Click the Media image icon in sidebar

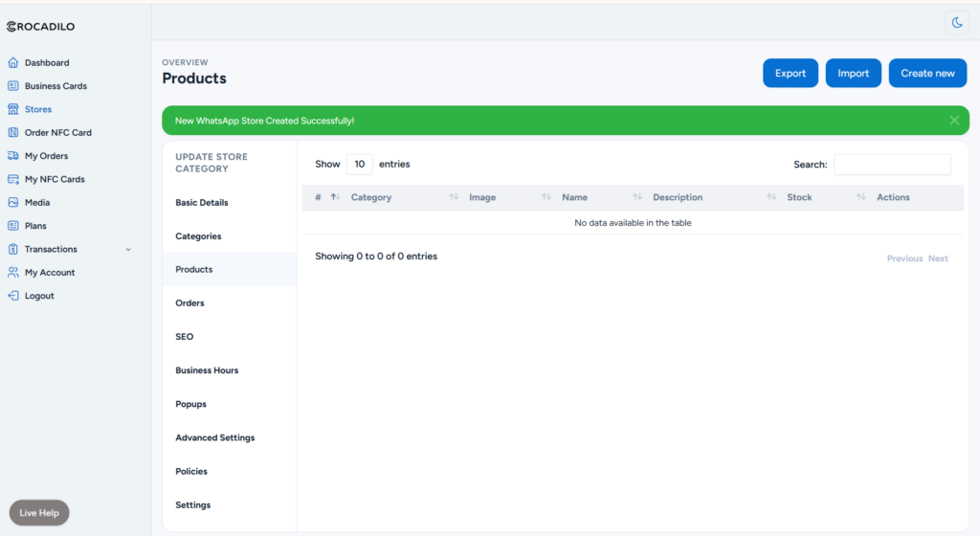[x=13, y=203]
